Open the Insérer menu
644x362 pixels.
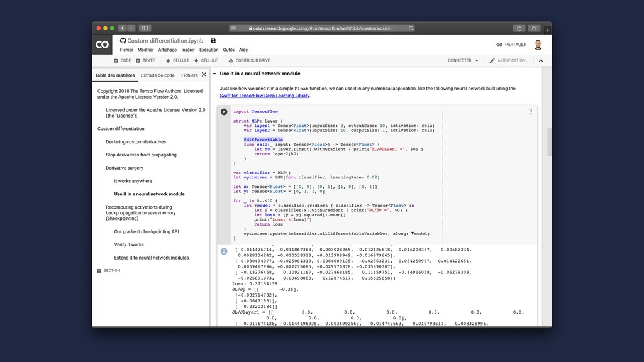(x=188, y=50)
